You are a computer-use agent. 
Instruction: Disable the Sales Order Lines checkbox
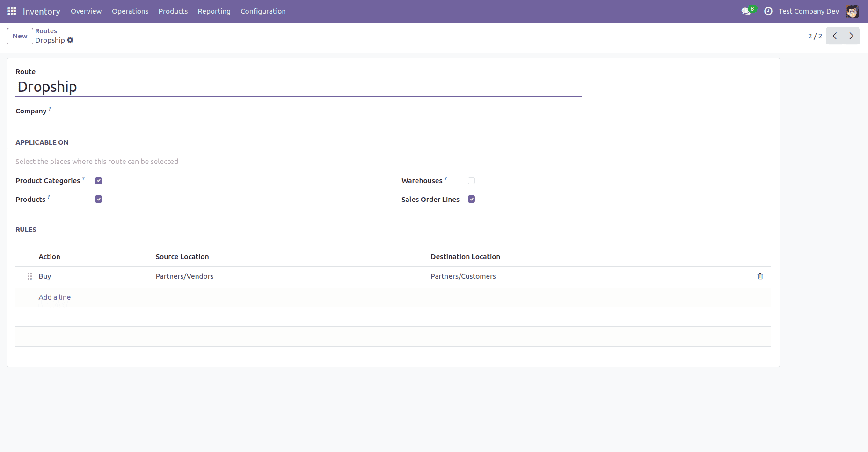coord(472,199)
